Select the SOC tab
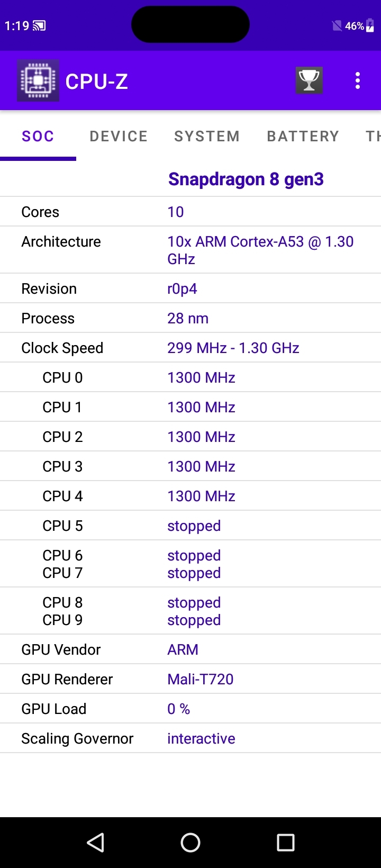The height and width of the screenshot is (868, 381). (38, 137)
